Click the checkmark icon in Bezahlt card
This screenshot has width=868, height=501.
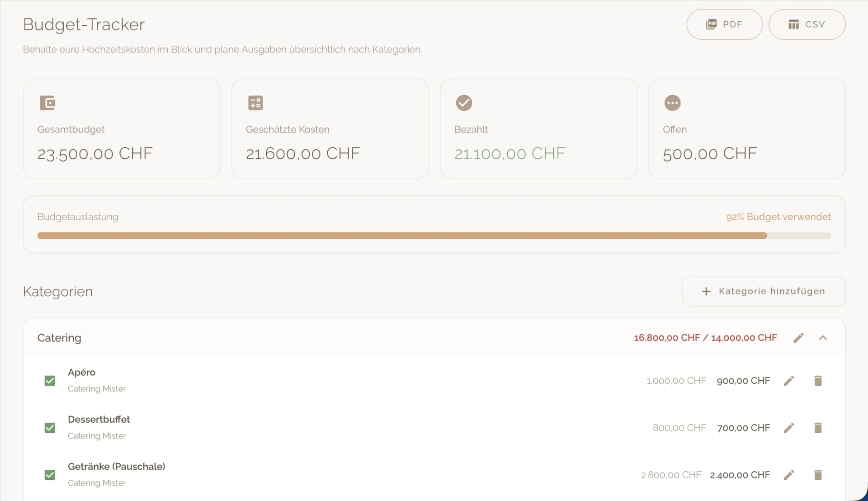(x=464, y=103)
